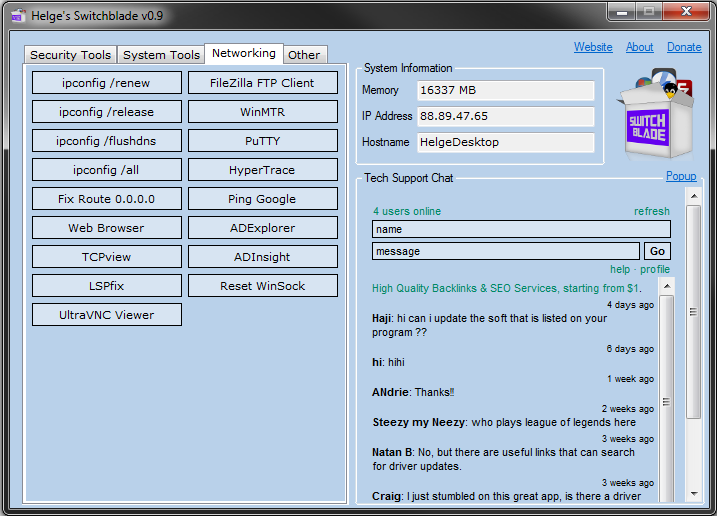Run ipconfig /all

[107, 170]
